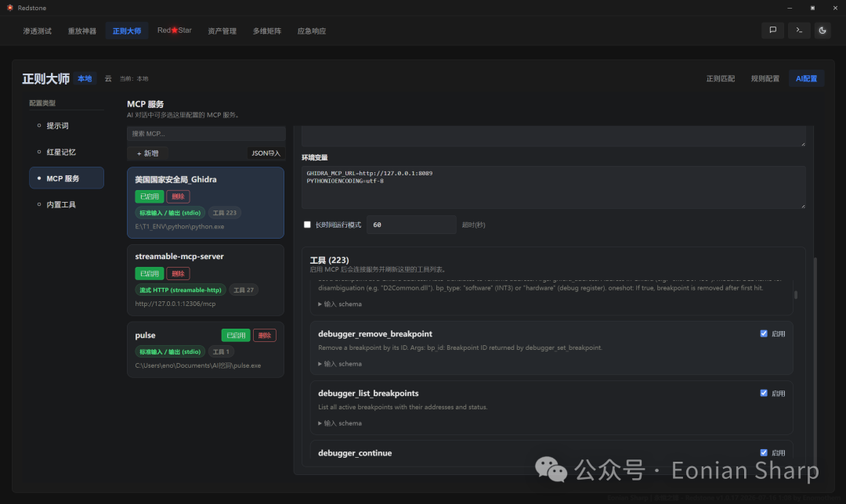Screen dimensions: 846x504
Task: Select 红星记忆 config type
Action: click(67, 152)
